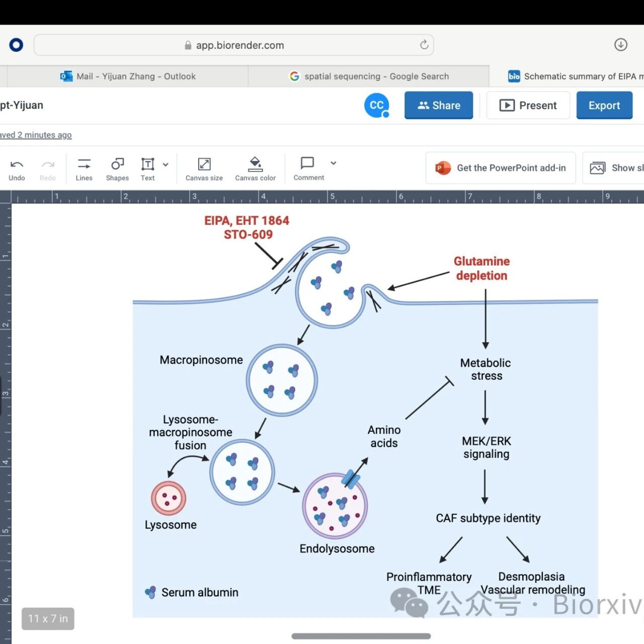Select the serum albumin legend icon
Image resolution: width=644 pixels, height=644 pixels.
(x=150, y=592)
